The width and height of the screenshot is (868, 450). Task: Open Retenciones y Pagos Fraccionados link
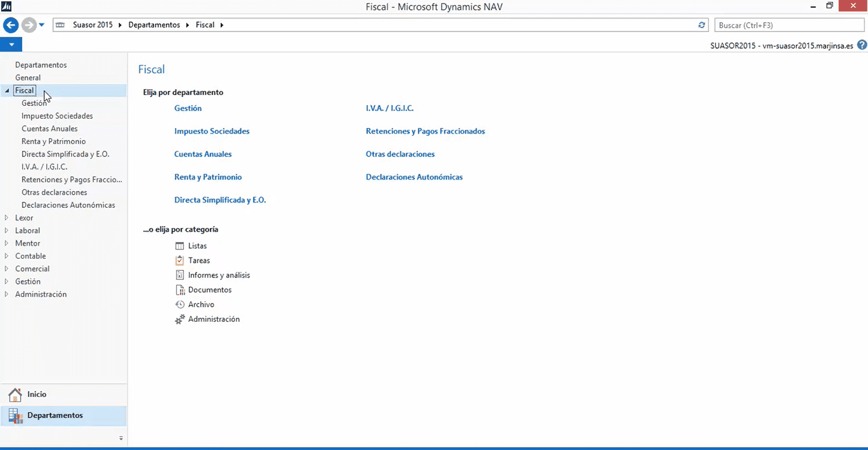pyautogui.click(x=425, y=131)
